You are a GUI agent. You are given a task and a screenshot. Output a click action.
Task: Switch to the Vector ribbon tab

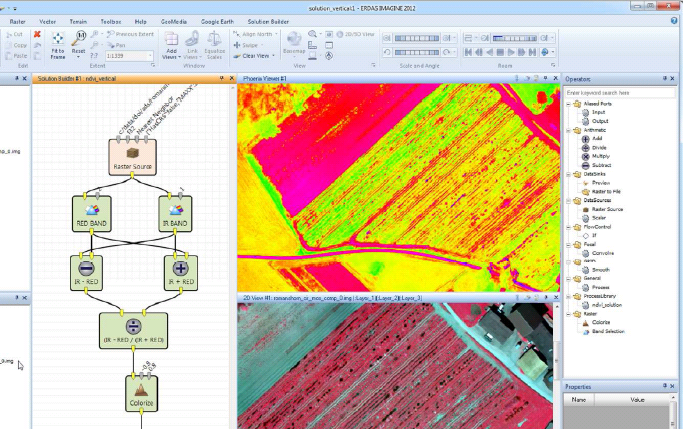tap(47, 21)
